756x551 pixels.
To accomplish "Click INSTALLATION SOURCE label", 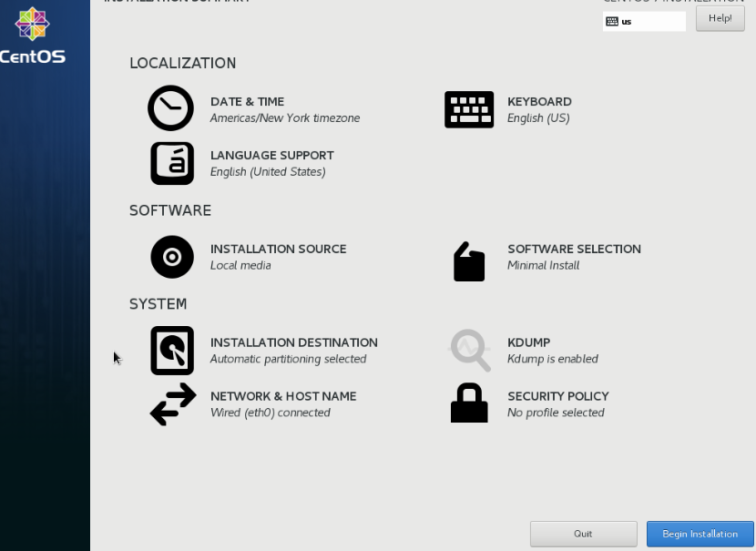I will pos(278,249).
